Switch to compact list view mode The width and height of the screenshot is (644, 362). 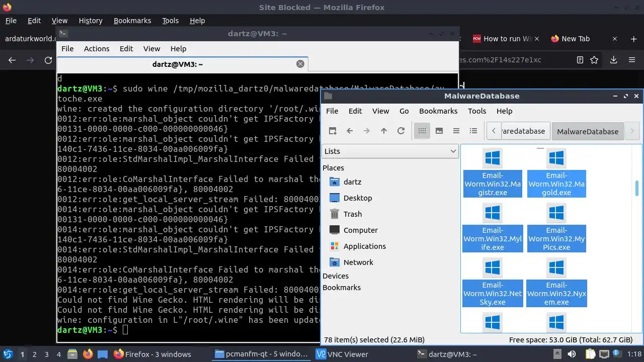tap(456, 131)
